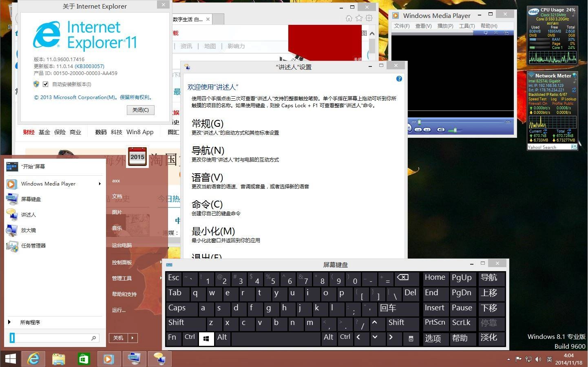
Task: Open 查看(V) menu in Media Player
Action: tap(423, 26)
